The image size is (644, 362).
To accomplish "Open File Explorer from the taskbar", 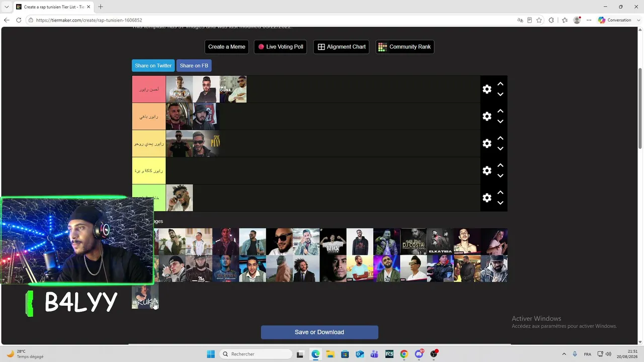I will coord(330,354).
